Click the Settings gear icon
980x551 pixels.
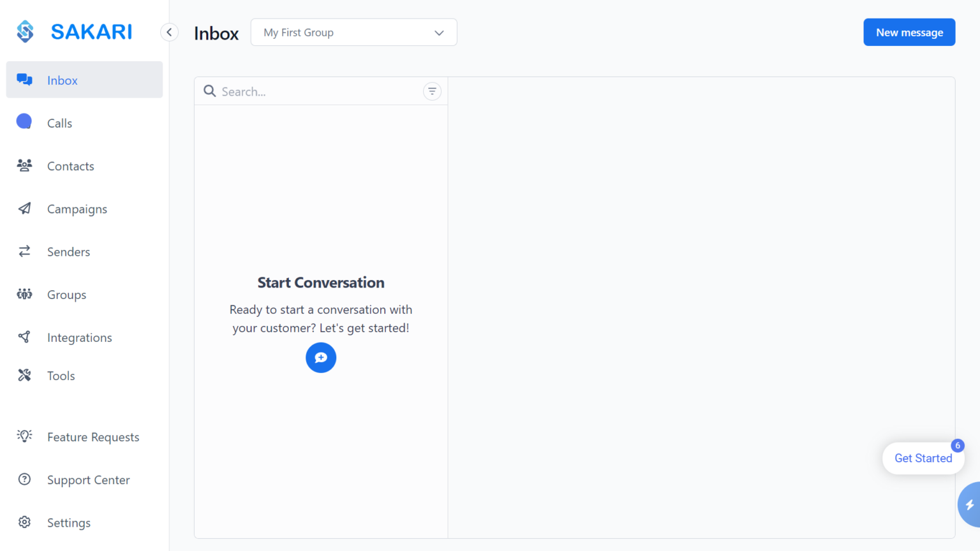click(x=24, y=522)
